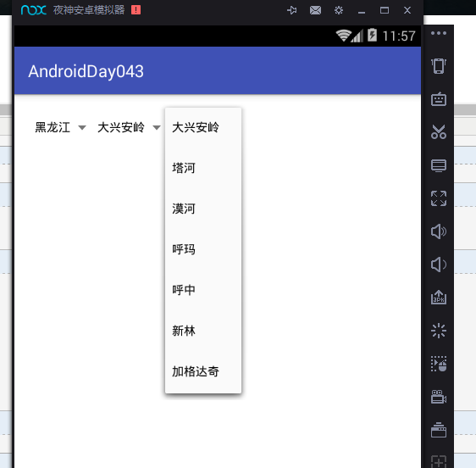Select 塔河 from the dropdown list
This screenshot has height=468, width=476.
coord(203,168)
